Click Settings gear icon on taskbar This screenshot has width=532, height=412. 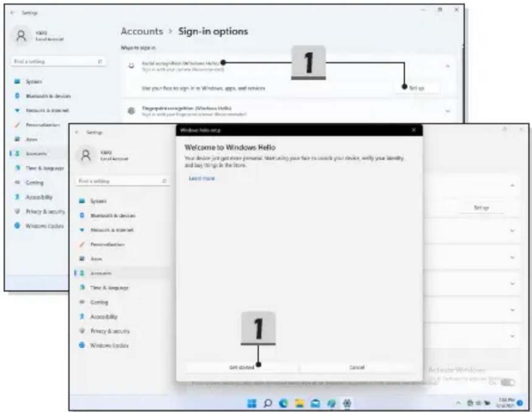(x=347, y=403)
